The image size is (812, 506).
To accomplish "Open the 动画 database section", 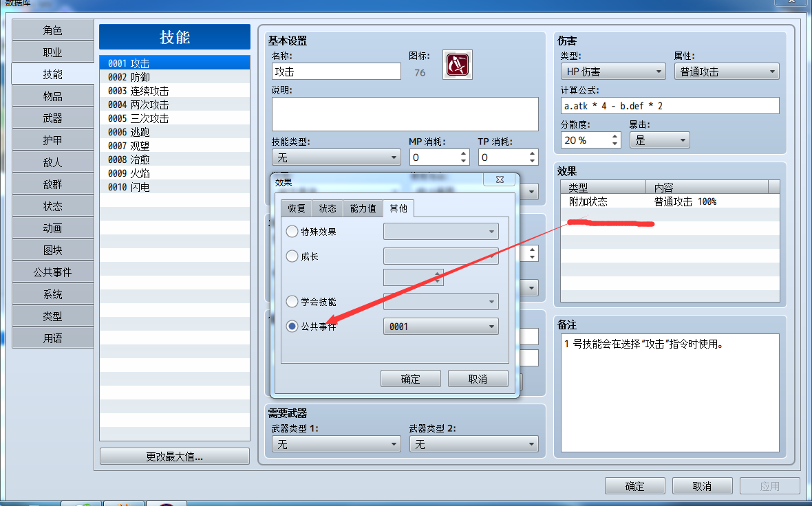I will click(x=53, y=228).
